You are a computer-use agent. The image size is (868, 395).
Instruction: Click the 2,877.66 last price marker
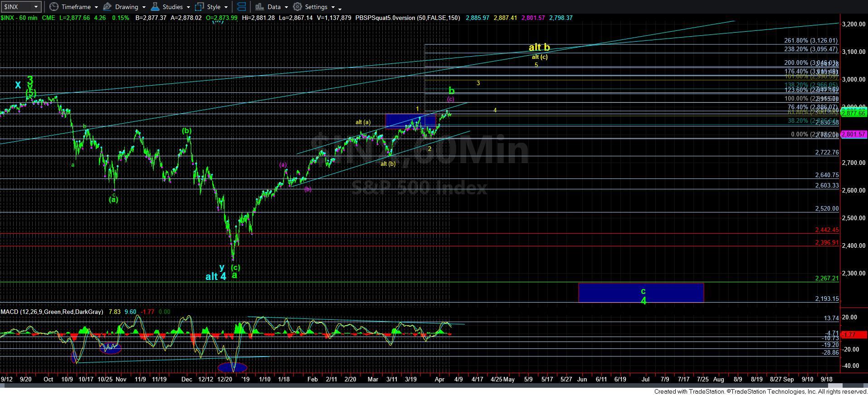[x=854, y=114]
